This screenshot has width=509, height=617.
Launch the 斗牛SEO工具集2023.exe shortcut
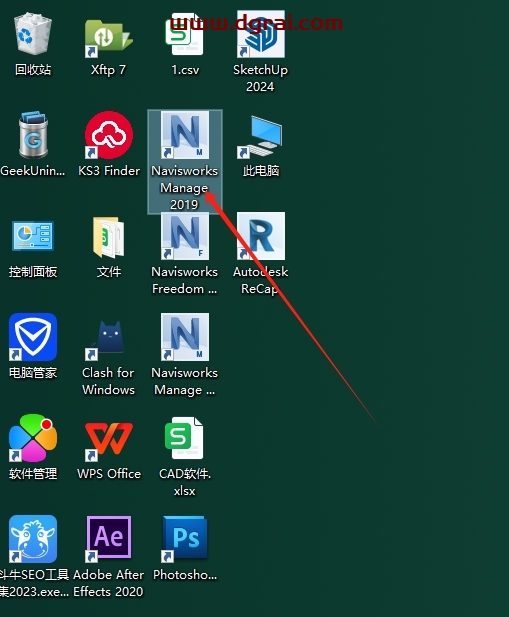point(33,539)
